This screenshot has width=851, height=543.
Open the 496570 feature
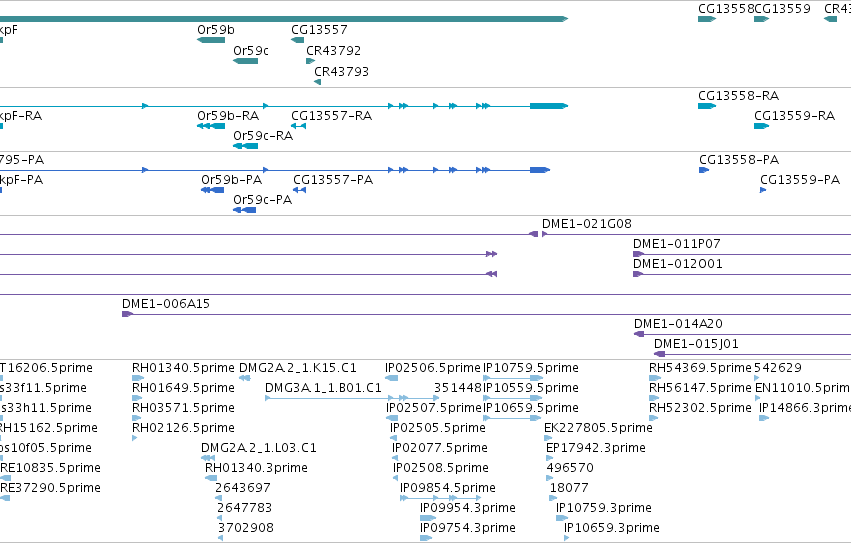point(549,478)
